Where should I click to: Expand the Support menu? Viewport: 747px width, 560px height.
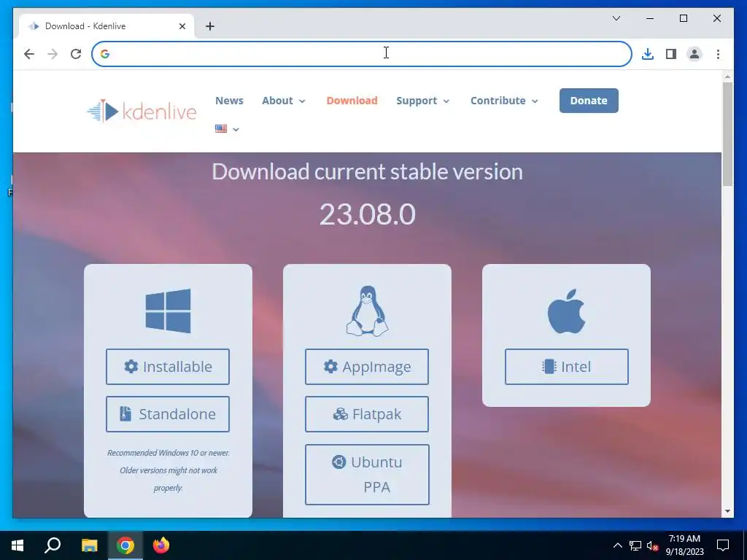(423, 101)
